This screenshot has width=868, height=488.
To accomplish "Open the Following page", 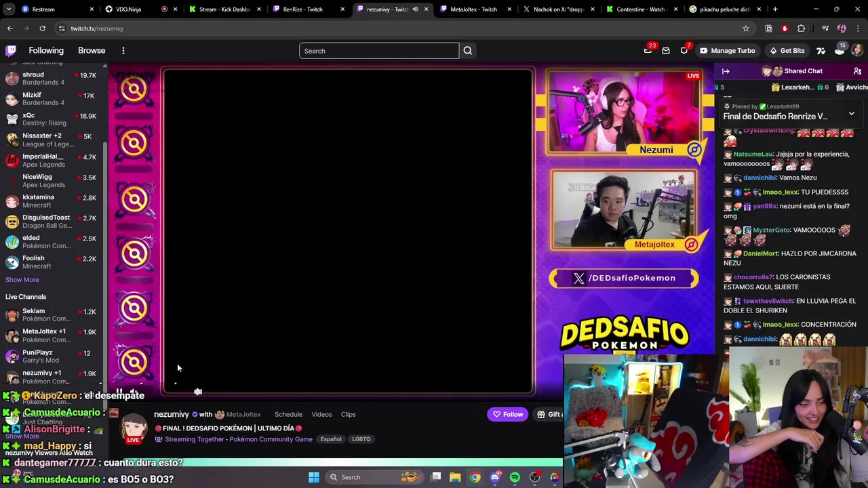I will pyautogui.click(x=46, y=51).
